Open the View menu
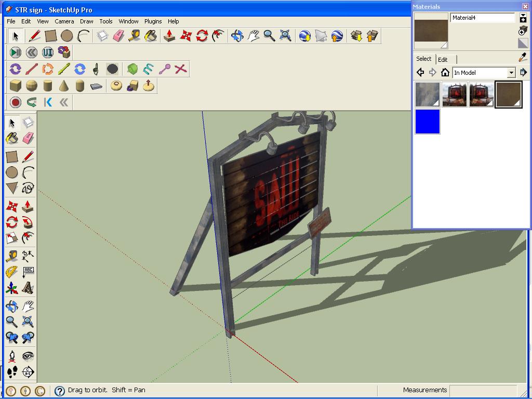 (x=43, y=21)
